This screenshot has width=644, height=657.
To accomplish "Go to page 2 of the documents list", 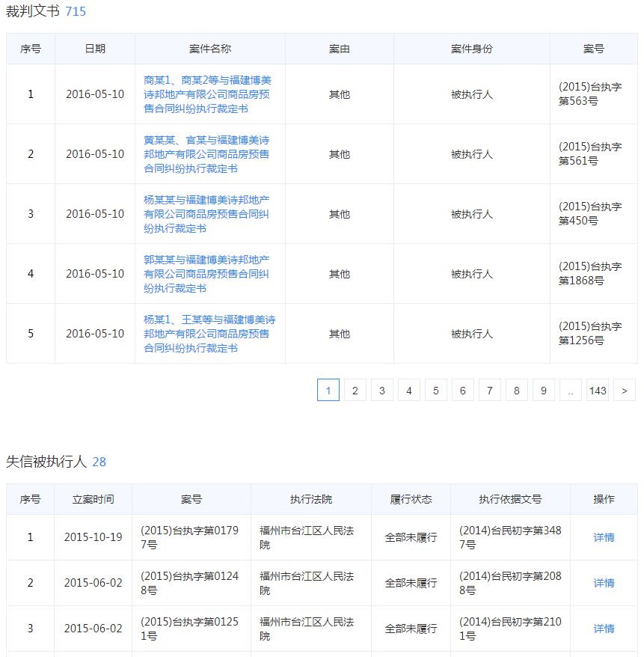I will click(355, 390).
